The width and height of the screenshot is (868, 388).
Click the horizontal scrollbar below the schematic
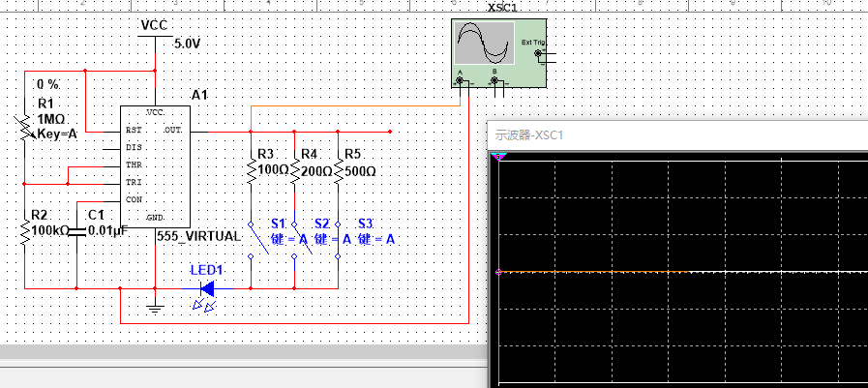[x=242, y=350]
